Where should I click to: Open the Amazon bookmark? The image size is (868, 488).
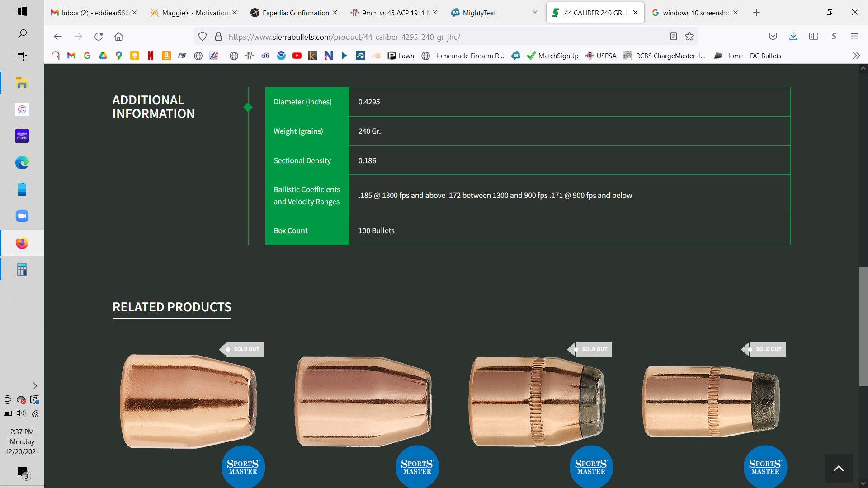pyautogui.click(x=166, y=56)
